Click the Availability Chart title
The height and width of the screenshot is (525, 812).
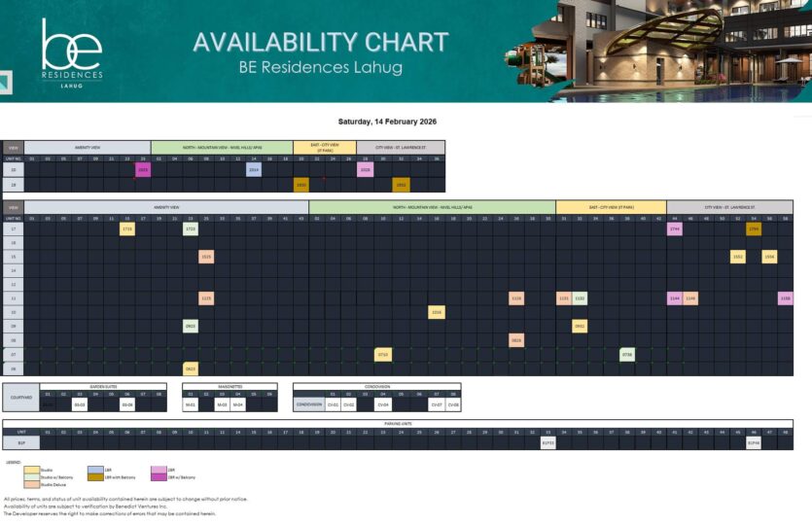[321, 43]
